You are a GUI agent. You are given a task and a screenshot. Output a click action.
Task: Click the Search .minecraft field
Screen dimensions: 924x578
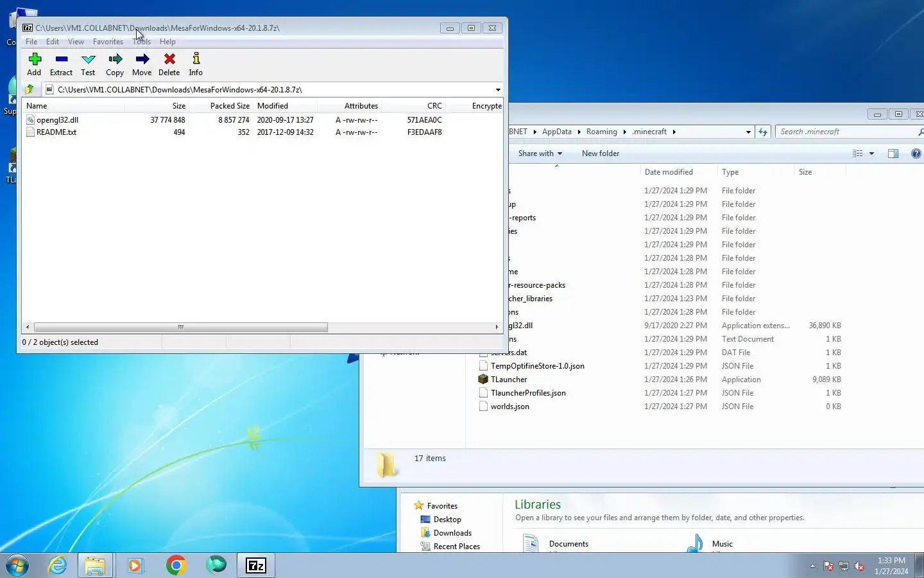coord(848,132)
